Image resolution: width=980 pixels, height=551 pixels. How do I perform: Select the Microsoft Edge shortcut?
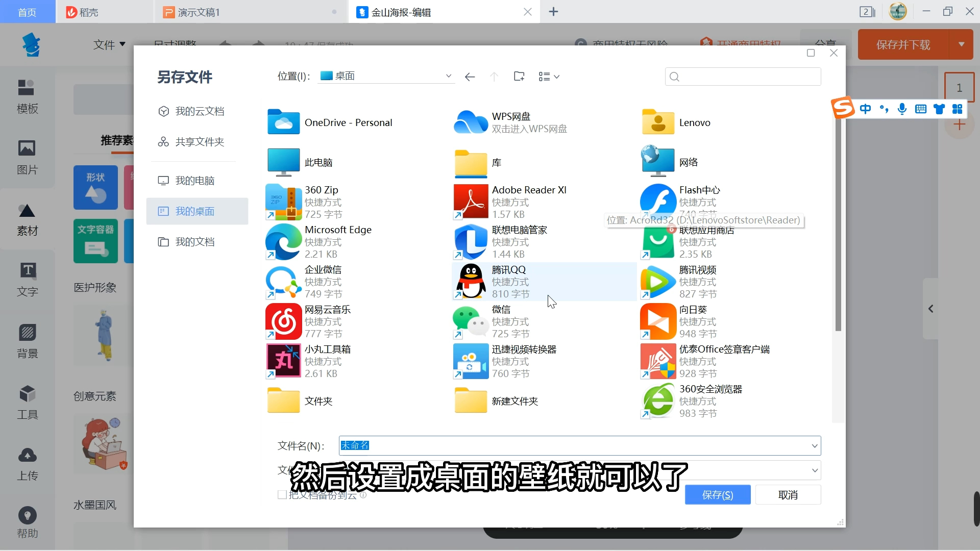click(319, 242)
